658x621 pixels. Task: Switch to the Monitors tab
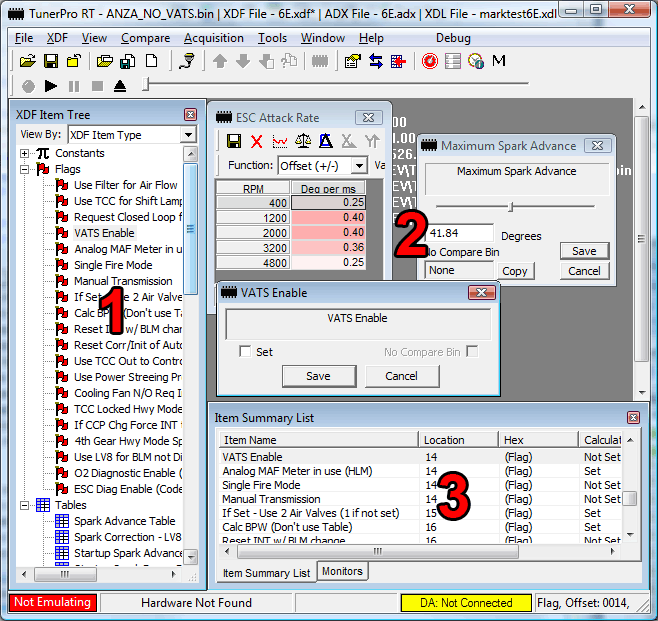[343, 571]
